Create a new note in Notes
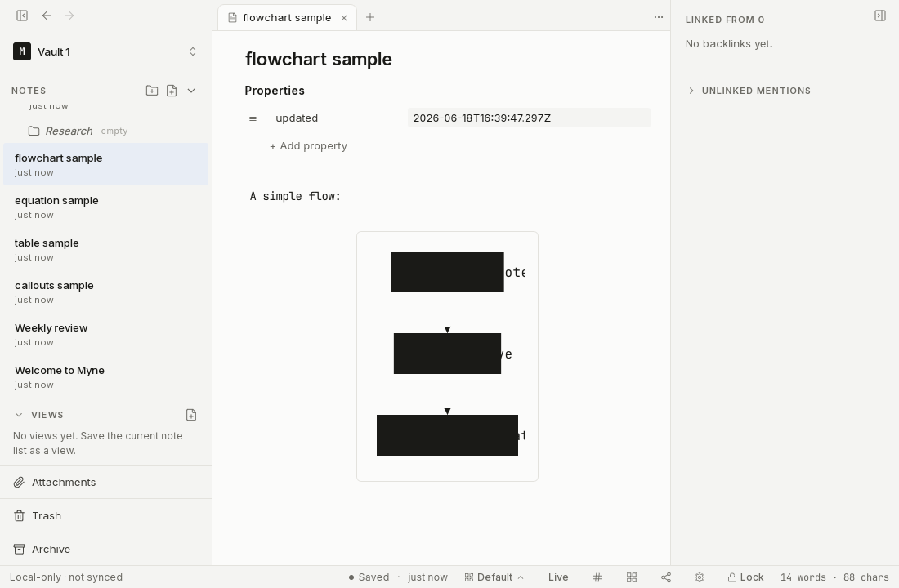The height and width of the screenshot is (588, 899). coord(172,91)
